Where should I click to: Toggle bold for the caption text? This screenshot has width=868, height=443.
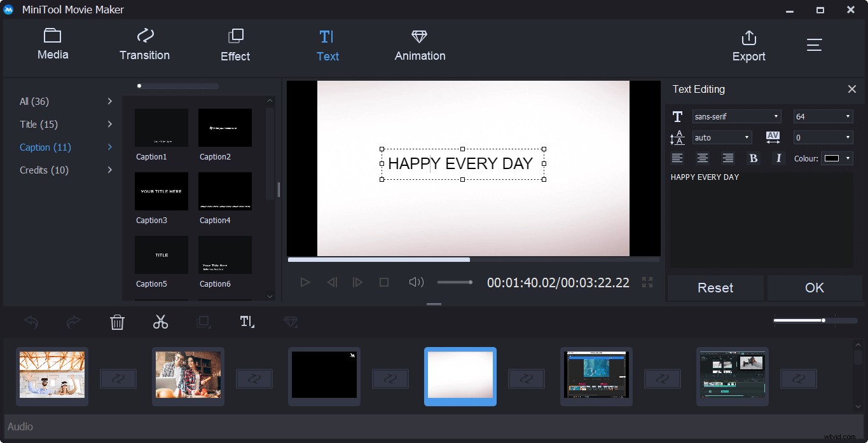pyautogui.click(x=753, y=158)
